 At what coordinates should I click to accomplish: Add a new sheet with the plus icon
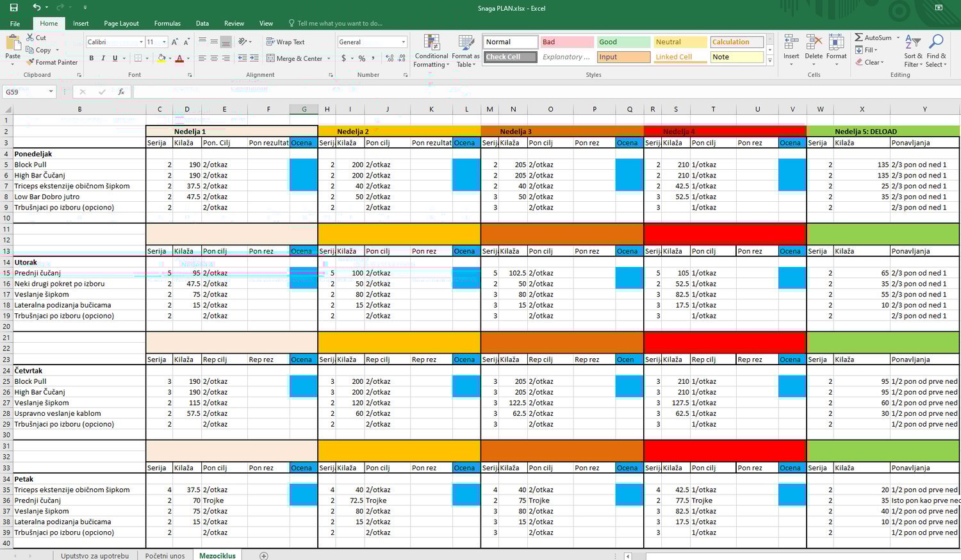point(264,556)
